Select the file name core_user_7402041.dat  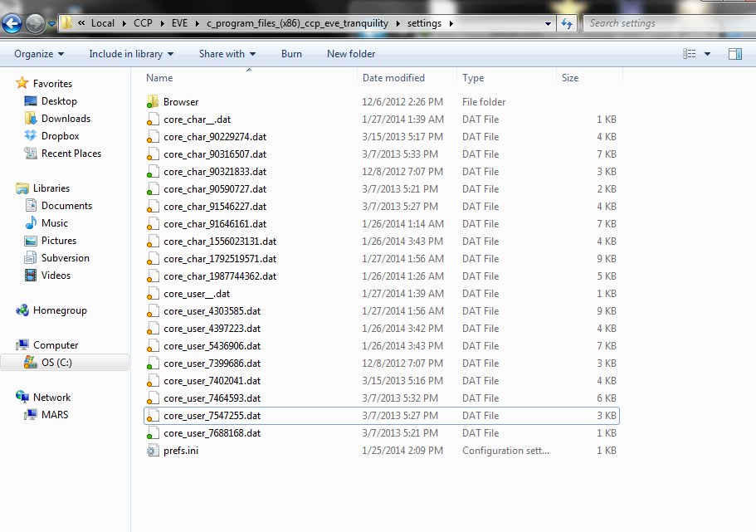coord(212,381)
